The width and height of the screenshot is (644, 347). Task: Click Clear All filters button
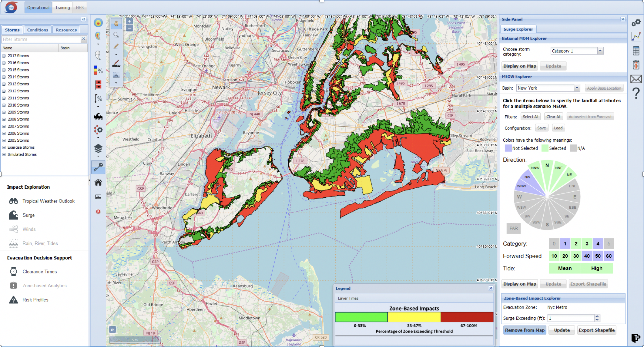pos(553,117)
